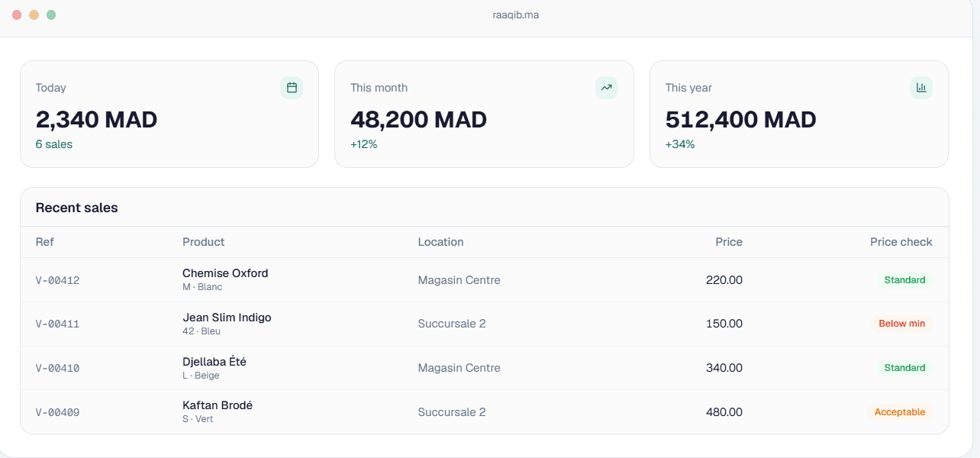Open sale reference V-00411
The height and width of the screenshot is (458, 980).
pos(58,324)
